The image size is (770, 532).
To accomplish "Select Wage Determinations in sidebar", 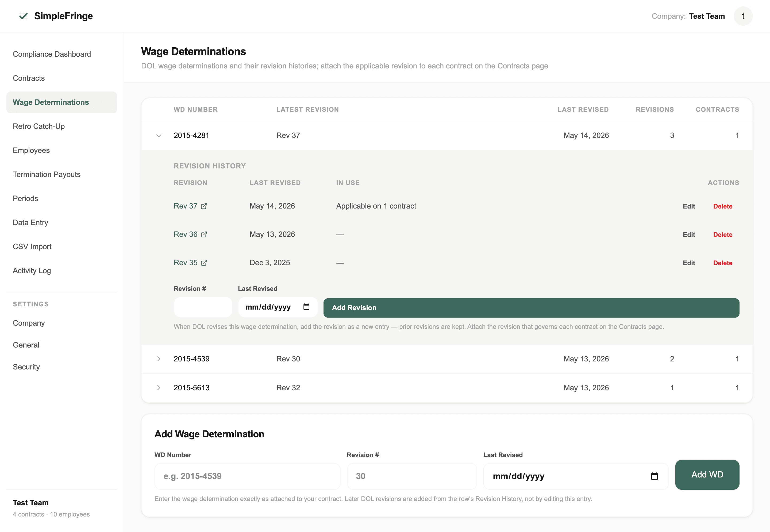I will pos(62,102).
